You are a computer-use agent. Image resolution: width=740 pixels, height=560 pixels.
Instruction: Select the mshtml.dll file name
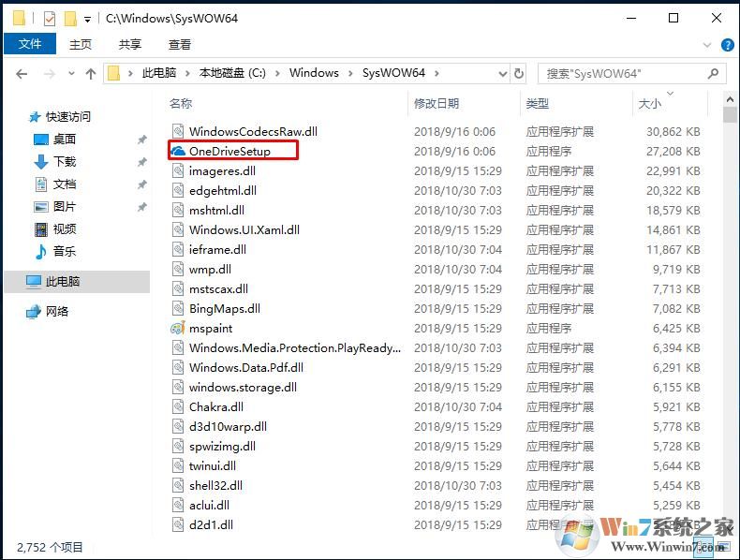pos(216,210)
